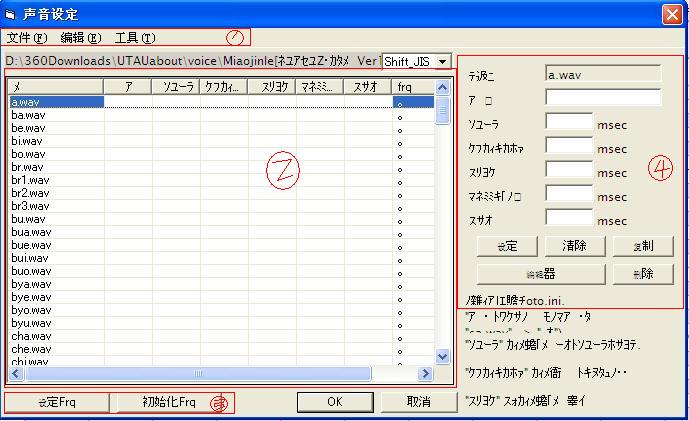Image resolution: width=689 pixels, height=421 pixels.
Task: Click the horizontal scrollbar thumb
Action: [x=198, y=374]
